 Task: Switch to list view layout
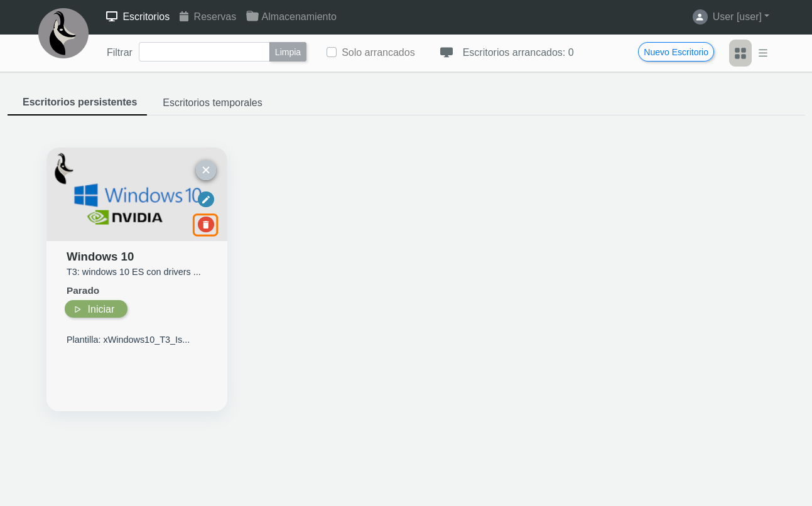[763, 53]
